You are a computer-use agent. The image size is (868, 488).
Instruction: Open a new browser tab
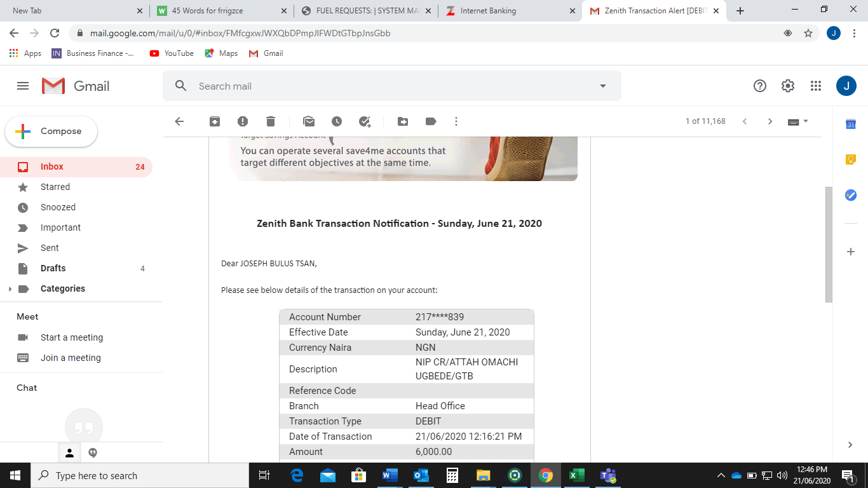pos(740,11)
